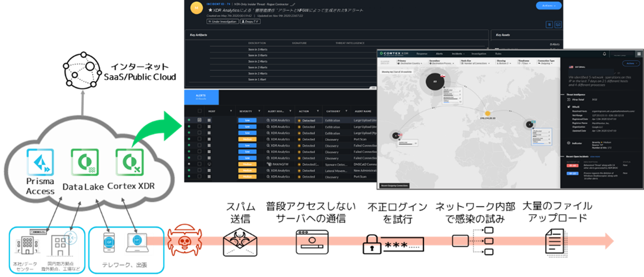Enable the select-all checkbox in the alerts header
Image resolution: width=644 pixels, height=277 pixels.
click(199, 111)
